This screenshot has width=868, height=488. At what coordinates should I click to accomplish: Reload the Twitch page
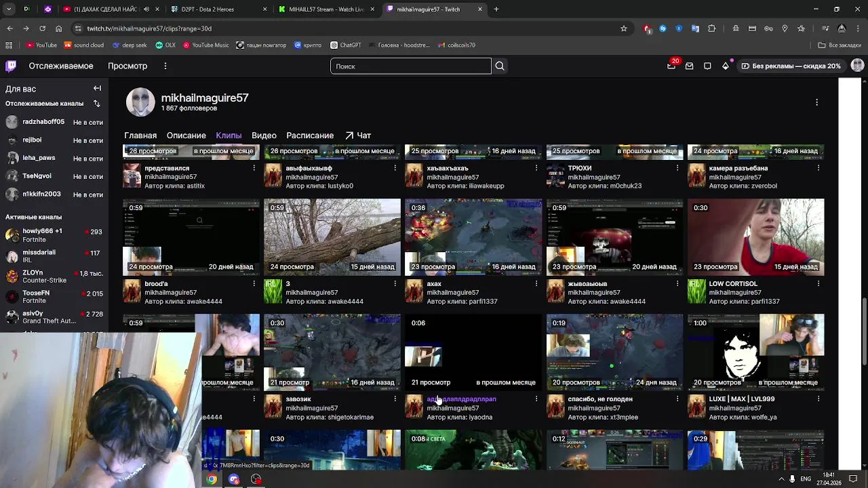point(42,28)
